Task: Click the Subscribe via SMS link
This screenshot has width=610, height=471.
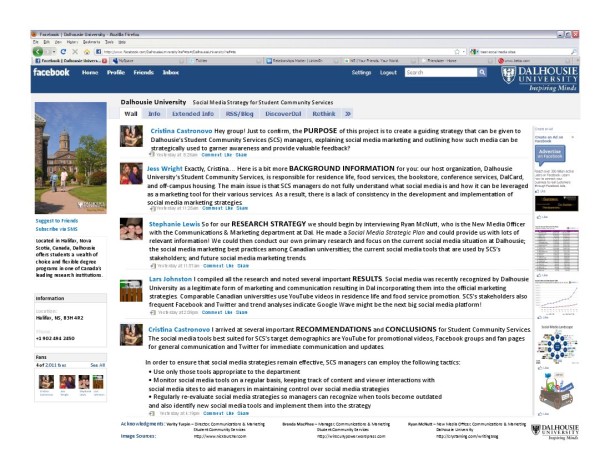Action: (x=56, y=229)
